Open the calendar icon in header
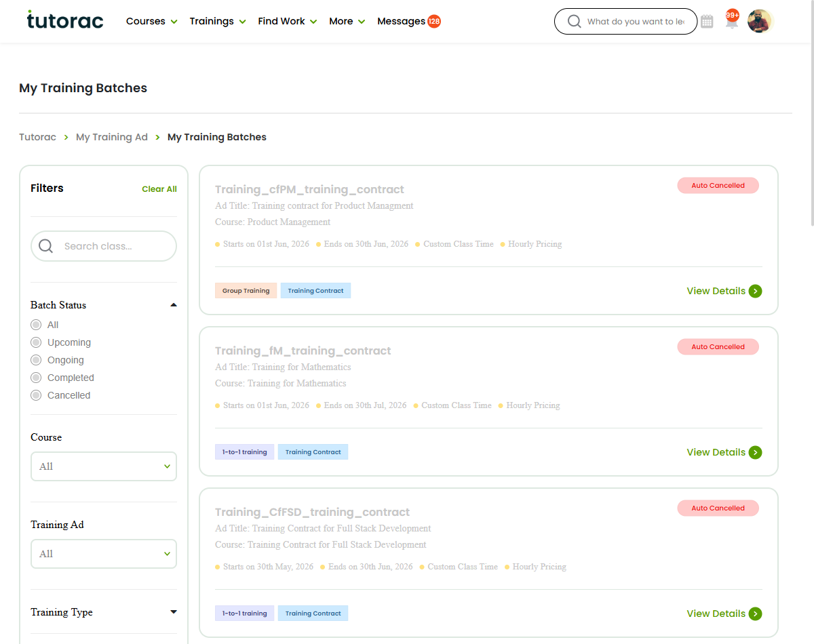The height and width of the screenshot is (644, 814). pos(707,22)
